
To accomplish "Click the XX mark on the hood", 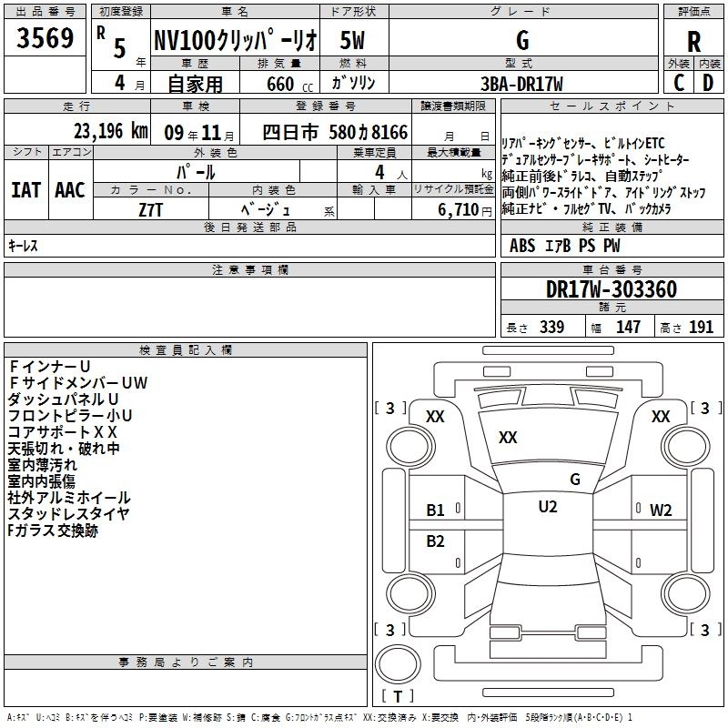I will click(x=508, y=438).
